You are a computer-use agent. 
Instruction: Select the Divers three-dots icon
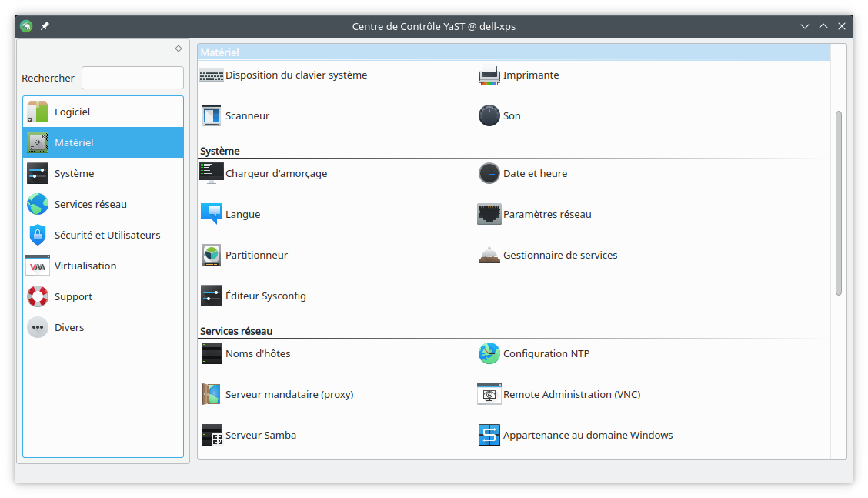[38, 327]
